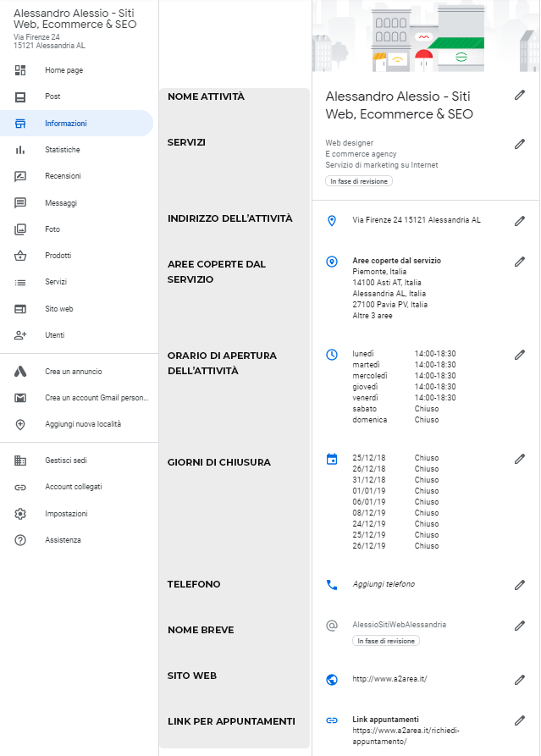Click the richiedi-appuntamento URL
This screenshot has height=756, width=541.
point(406,737)
